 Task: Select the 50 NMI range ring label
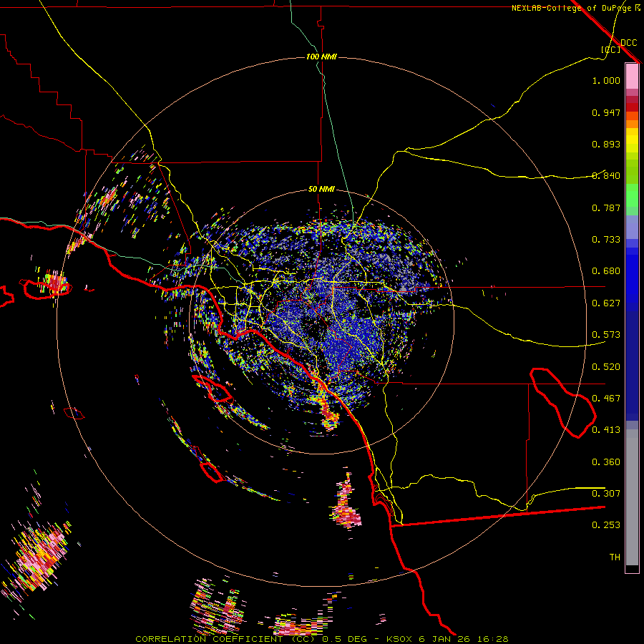(321, 189)
